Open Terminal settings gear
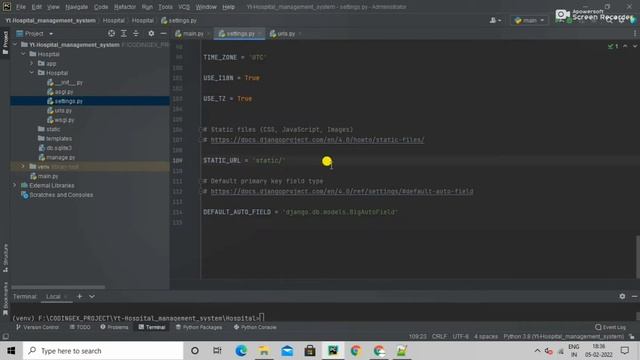This screenshot has height=360, width=640. (x=622, y=296)
